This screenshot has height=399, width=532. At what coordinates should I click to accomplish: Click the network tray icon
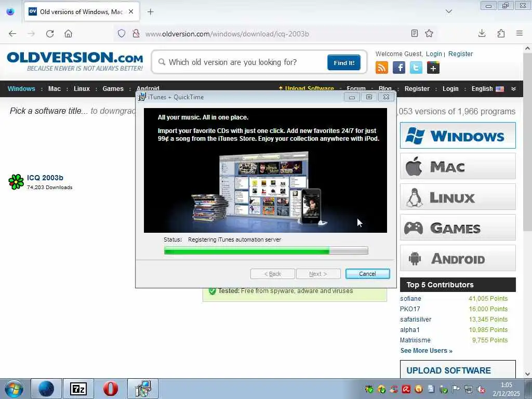point(469,389)
